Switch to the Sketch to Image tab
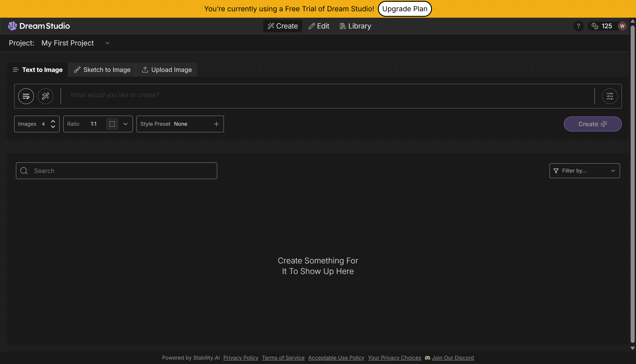636x364 pixels. tap(102, 70)
